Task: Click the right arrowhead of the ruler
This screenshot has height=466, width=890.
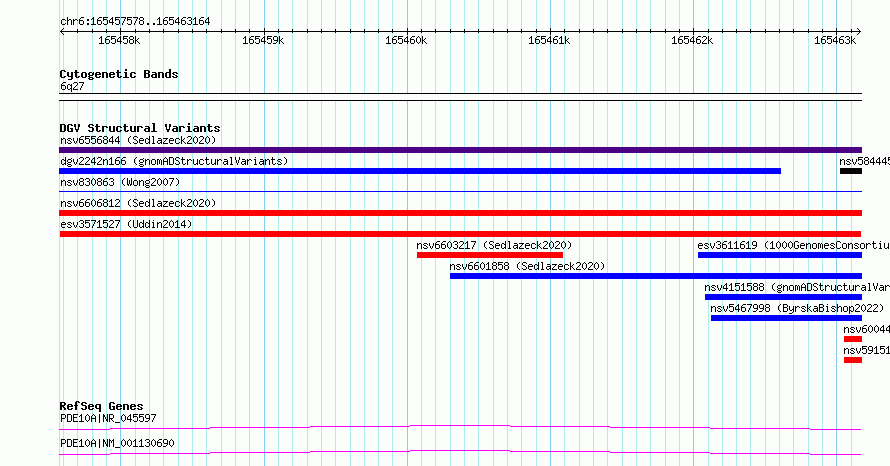Action: click(859, 32)
